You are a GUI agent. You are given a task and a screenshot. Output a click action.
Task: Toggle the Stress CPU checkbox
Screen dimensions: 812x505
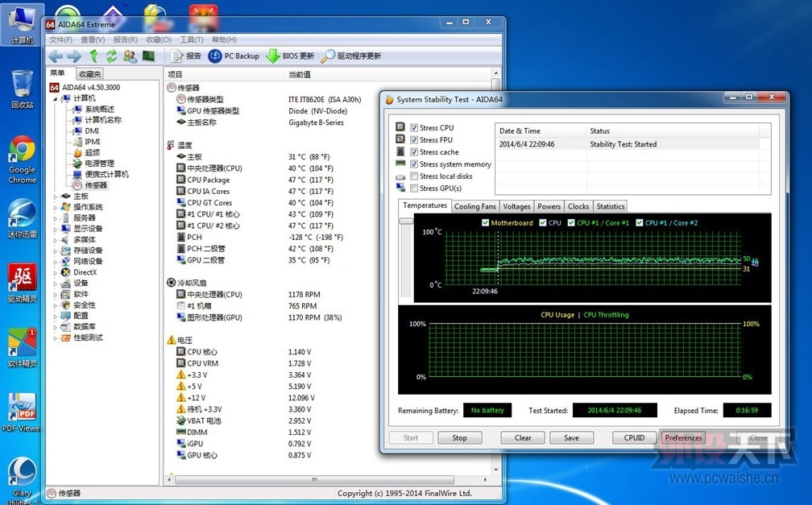coord(414,128)
